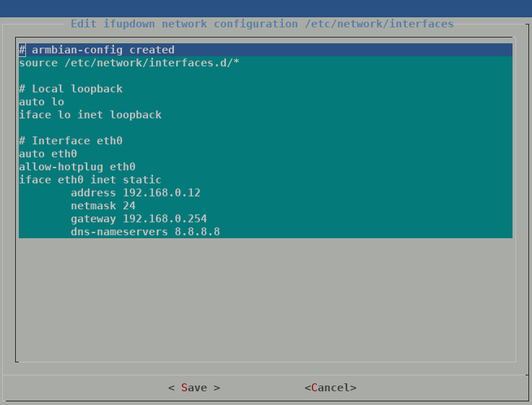Click the address 192.168.0.12 entry
Image resolution: width=532 pixels, height=405 pixels.
pos(135,193)
